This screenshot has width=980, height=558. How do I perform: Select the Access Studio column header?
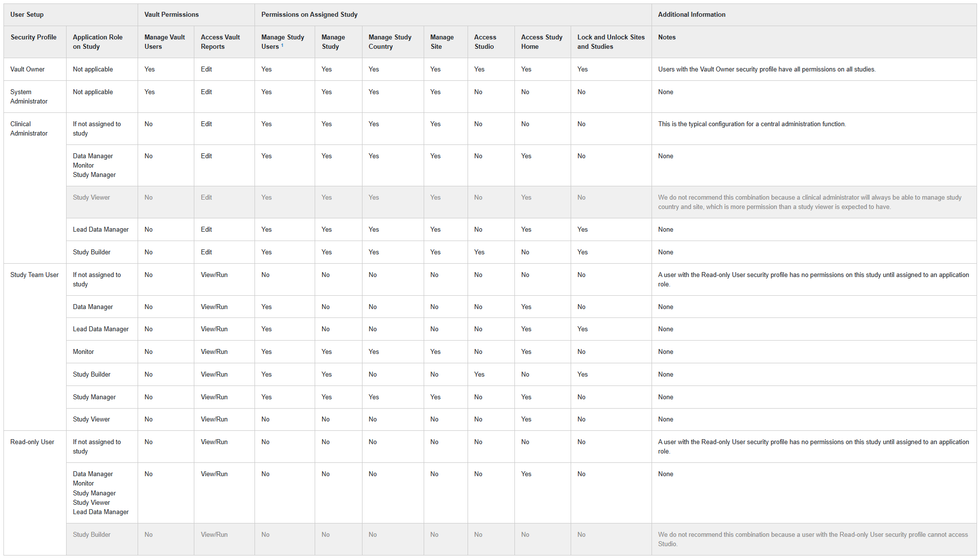tap(485, 42)
